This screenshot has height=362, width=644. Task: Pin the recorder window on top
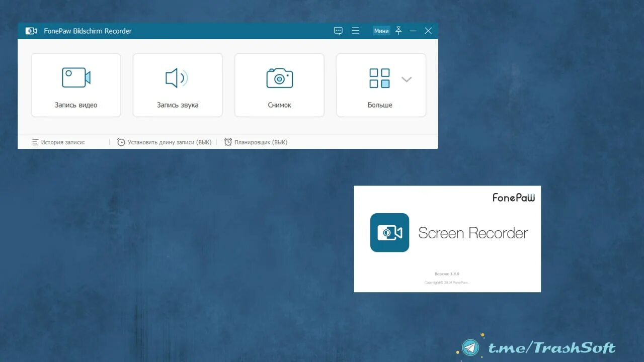coord(398,31)
